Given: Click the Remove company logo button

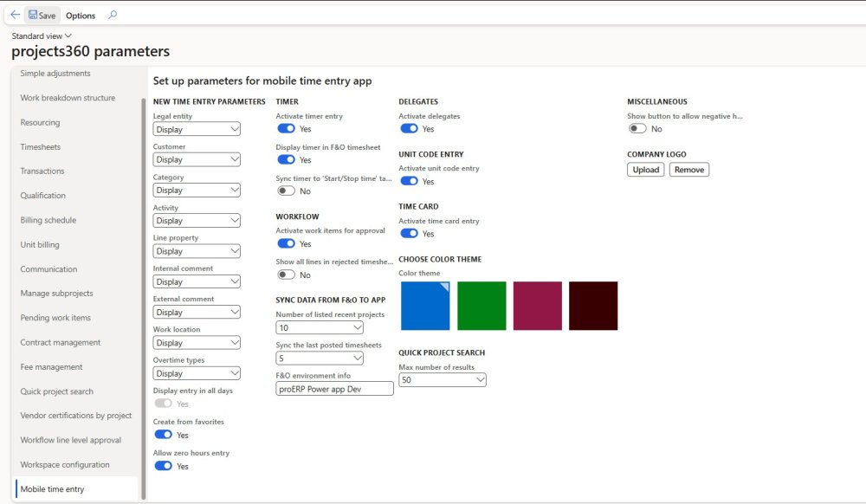Looking at the screenshot, I should point(689,170).
